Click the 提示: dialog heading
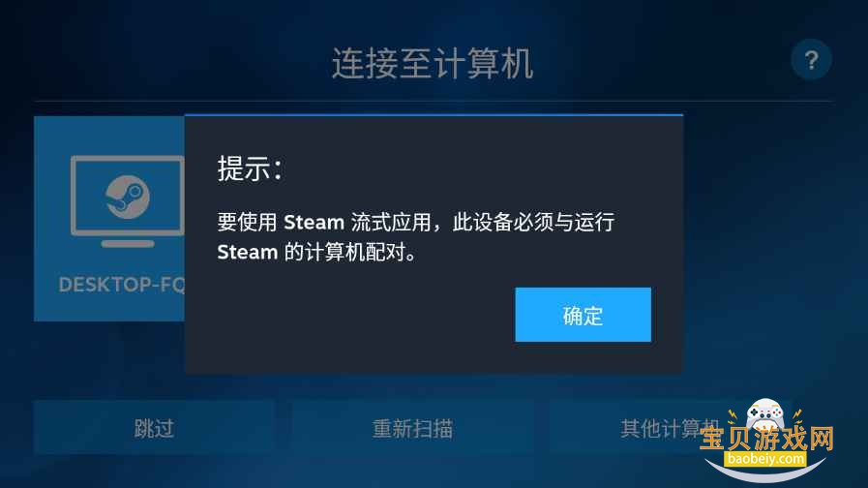This screenshot has height=488, width=868. pyautogui.click(x=251, y=168)
